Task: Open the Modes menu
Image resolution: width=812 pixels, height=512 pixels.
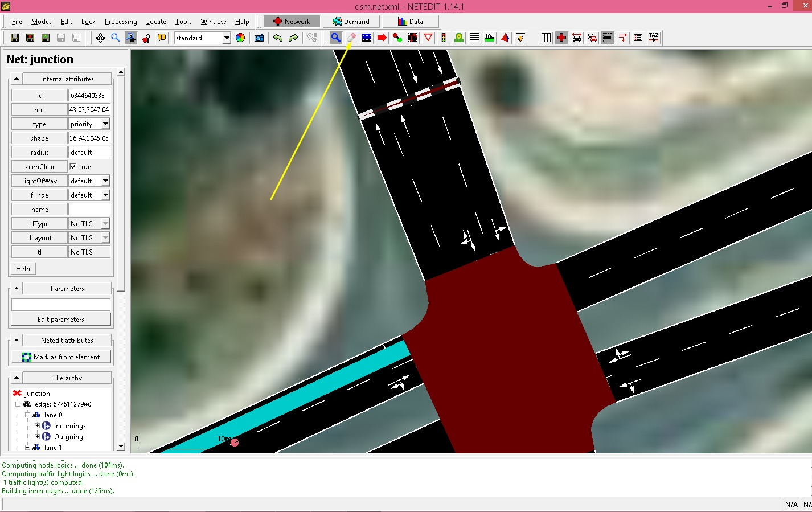Action: click(x=42, y=22)
